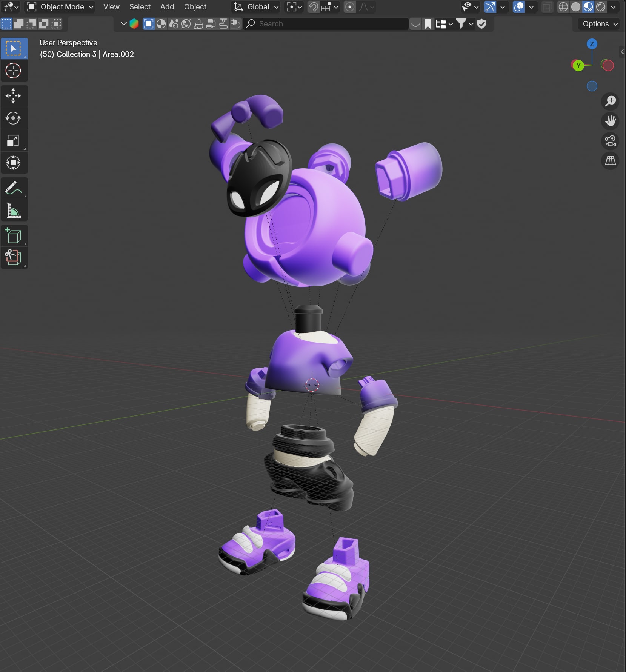
Task: Expand the sidebar using the edge arrow
Action: pyautogui.click(x=622, y=52)
